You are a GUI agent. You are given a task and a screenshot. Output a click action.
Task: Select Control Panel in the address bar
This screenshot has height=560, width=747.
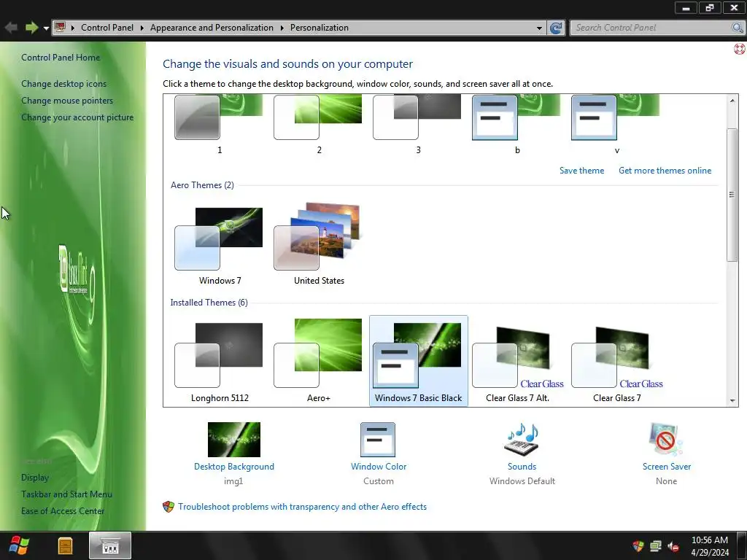pos(107,28)
